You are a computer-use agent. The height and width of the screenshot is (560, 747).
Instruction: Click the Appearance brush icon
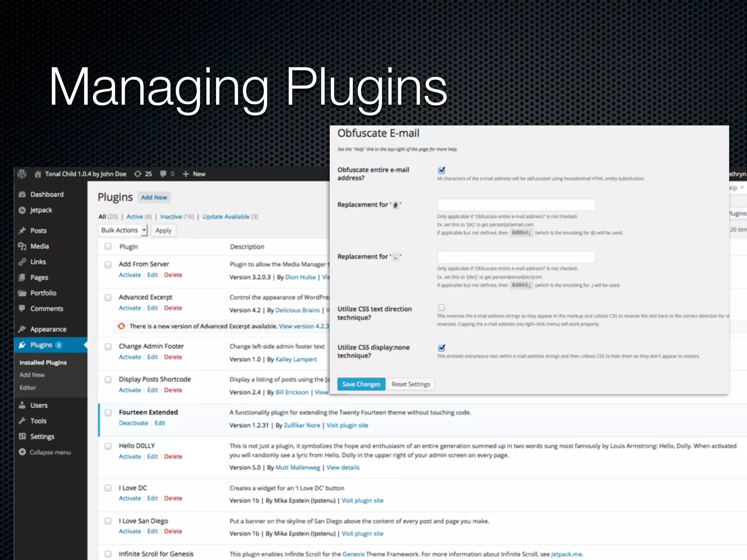(22, 329)
